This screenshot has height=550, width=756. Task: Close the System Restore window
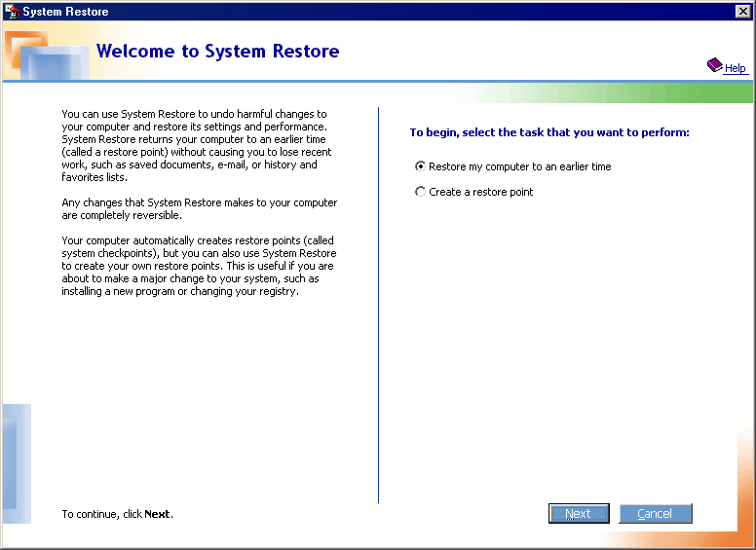(x=743, y=11)
